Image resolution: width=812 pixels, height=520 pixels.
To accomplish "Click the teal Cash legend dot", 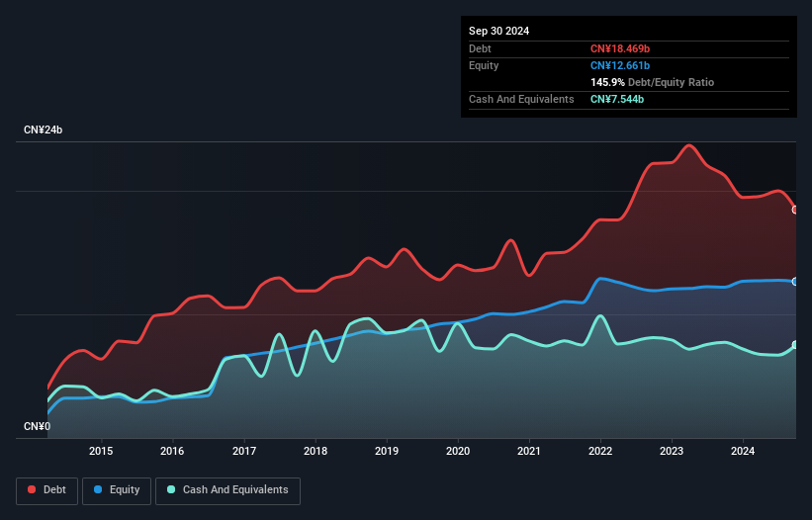I will 171,489.
